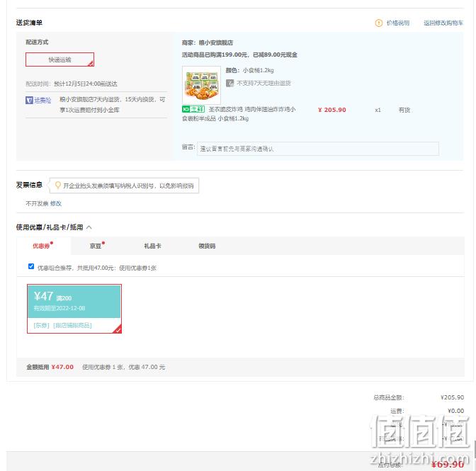This screenshot has height=471, width=476.
Task: Select the express delivery shipping option
Action: [x=59, y=59]
